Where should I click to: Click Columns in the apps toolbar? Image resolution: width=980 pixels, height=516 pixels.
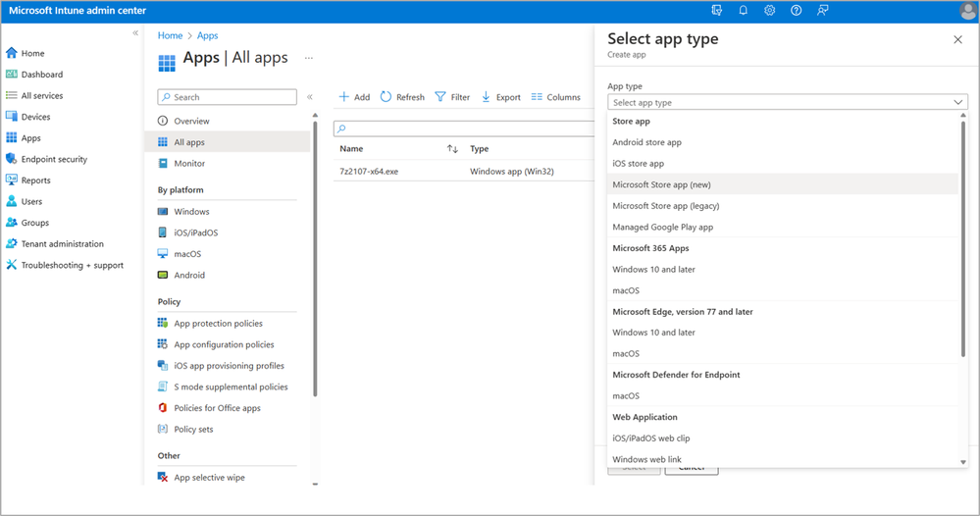555,97
